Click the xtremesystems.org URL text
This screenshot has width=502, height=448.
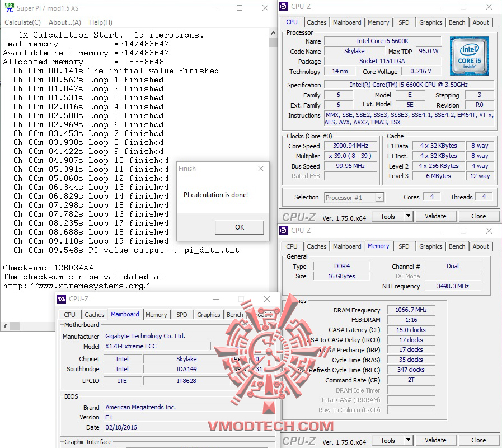pyautogui.click(x=76, y=286)
